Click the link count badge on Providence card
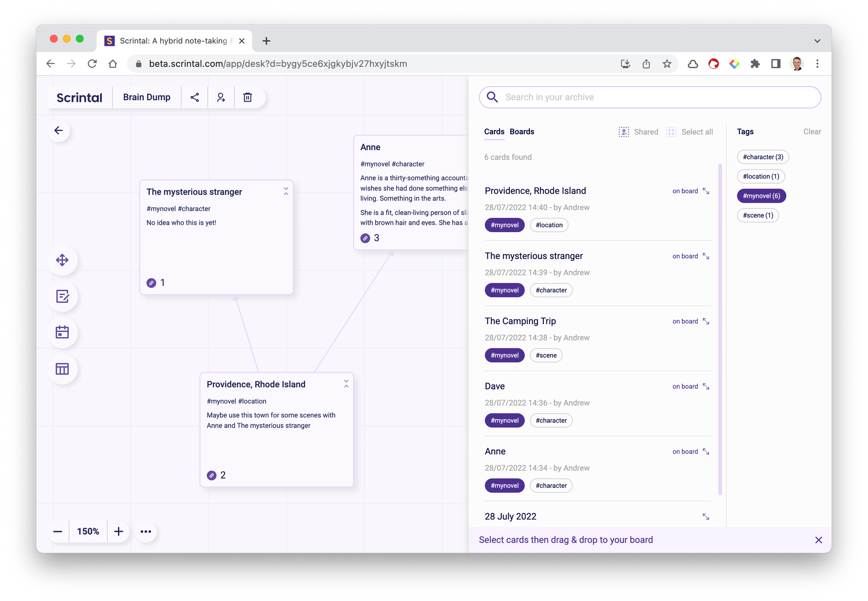This screenshot has height=601, width=868. click(212, 475)
